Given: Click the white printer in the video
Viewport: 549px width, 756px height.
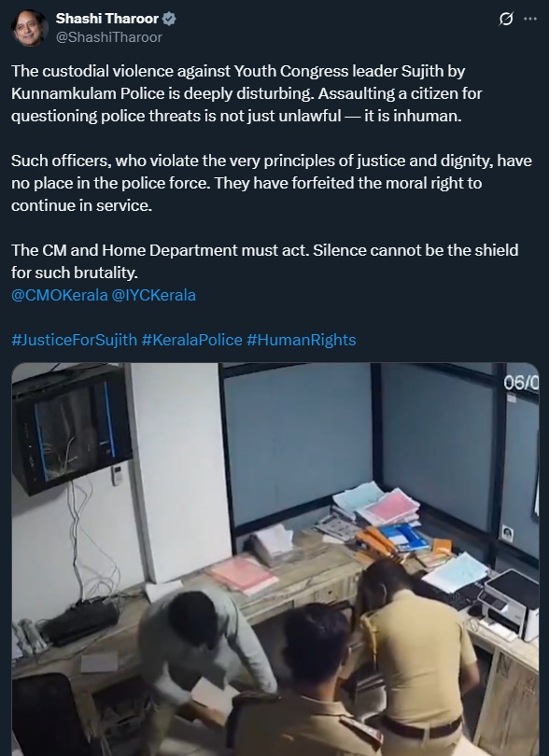Looking at the screenshot, I should pyautogui.click(x=509, y=603).
